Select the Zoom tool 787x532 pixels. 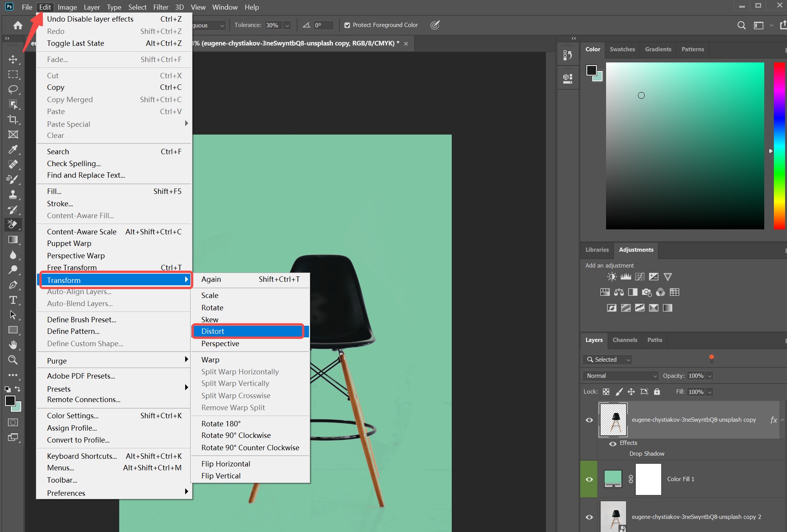(13, 360)
